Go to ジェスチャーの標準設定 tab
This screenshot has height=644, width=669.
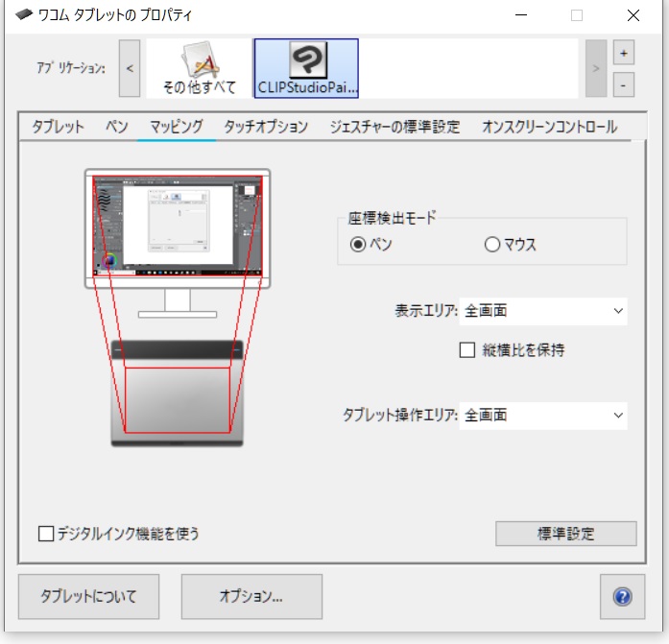[x=394, y=127]
